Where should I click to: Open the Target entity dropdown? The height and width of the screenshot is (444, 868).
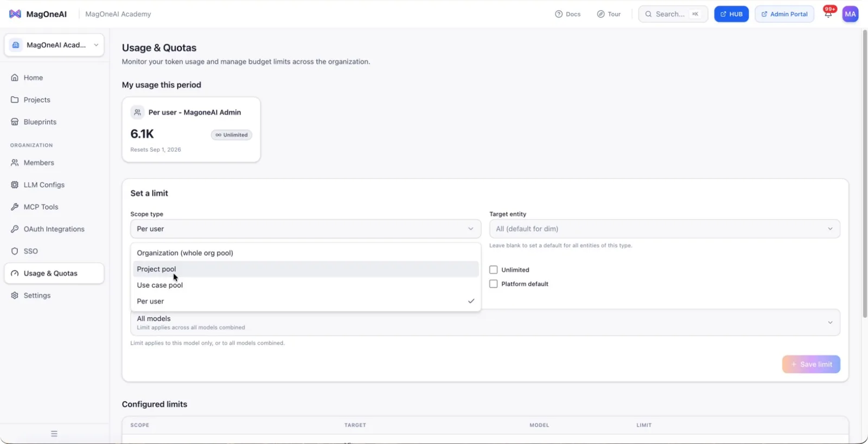point(665,229)
